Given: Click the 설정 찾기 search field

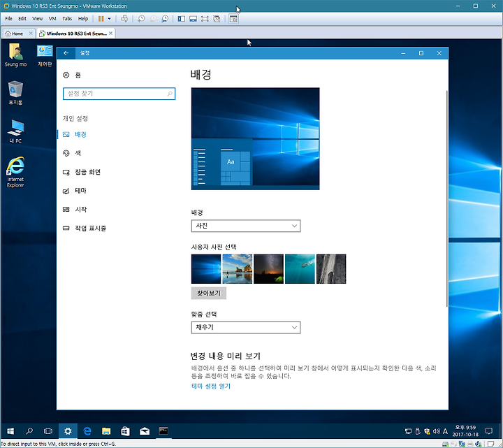Looking at the screenshot, I should [119, 94].
